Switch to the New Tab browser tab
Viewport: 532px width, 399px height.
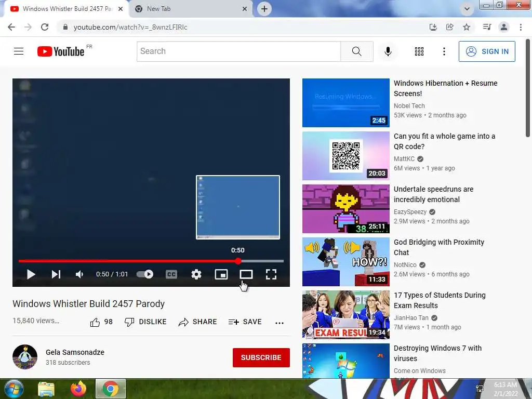click(191, 9)
